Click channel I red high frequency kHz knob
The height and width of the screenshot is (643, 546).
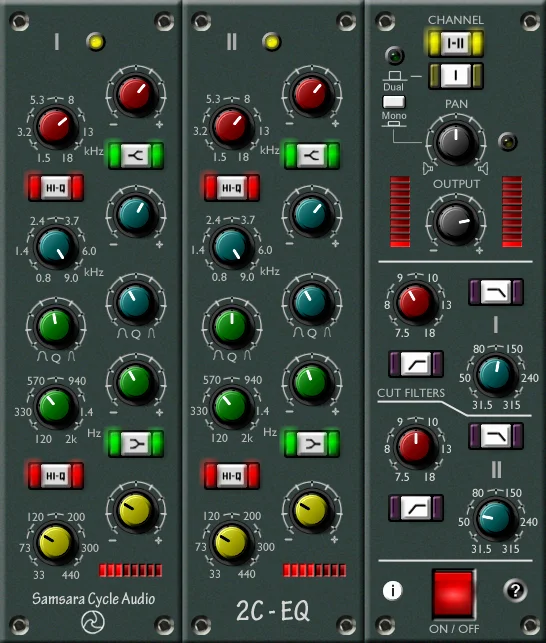[x=56, y=127]
